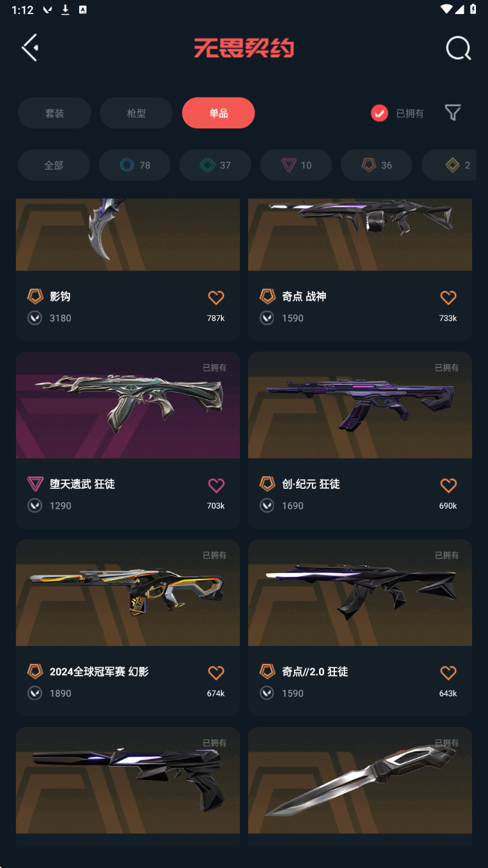Filter by pink tier with 10
The width and height of the screenshot is (488, 868).
(296, 165)
